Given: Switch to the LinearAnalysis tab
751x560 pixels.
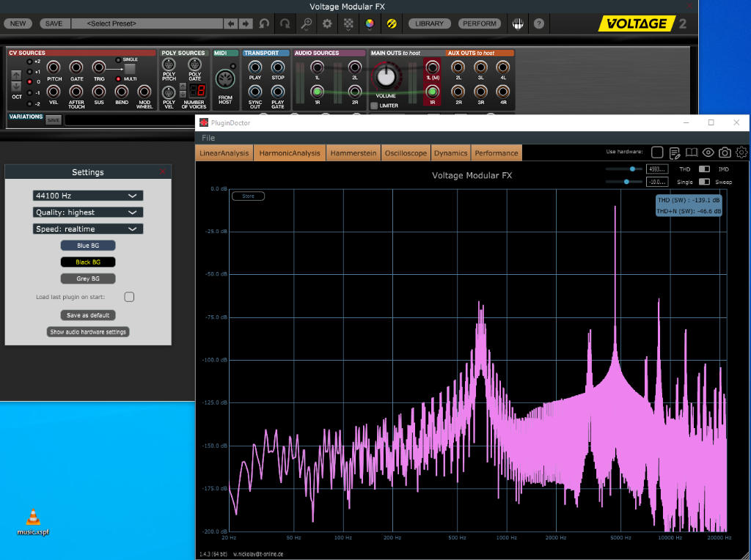Looking at the screenshot, I should click(224, 153).
